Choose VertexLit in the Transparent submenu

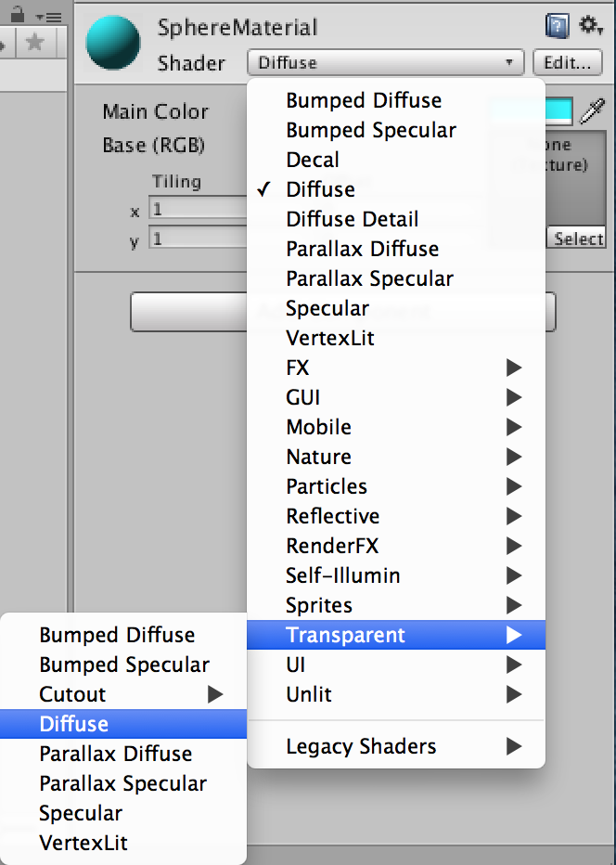point(123,843)
